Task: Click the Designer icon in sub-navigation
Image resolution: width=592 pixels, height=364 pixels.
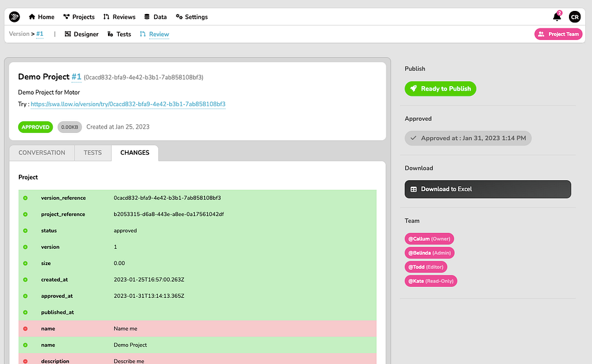Action: coord(67,34)
